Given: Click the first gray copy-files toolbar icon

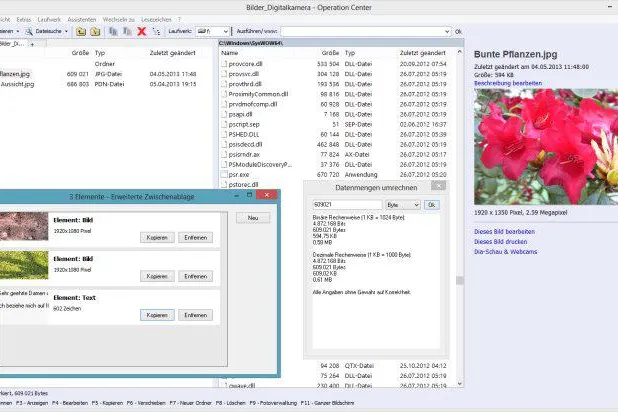Looking at the screenshot, I should pyautogui.click(x=113, y=32).
